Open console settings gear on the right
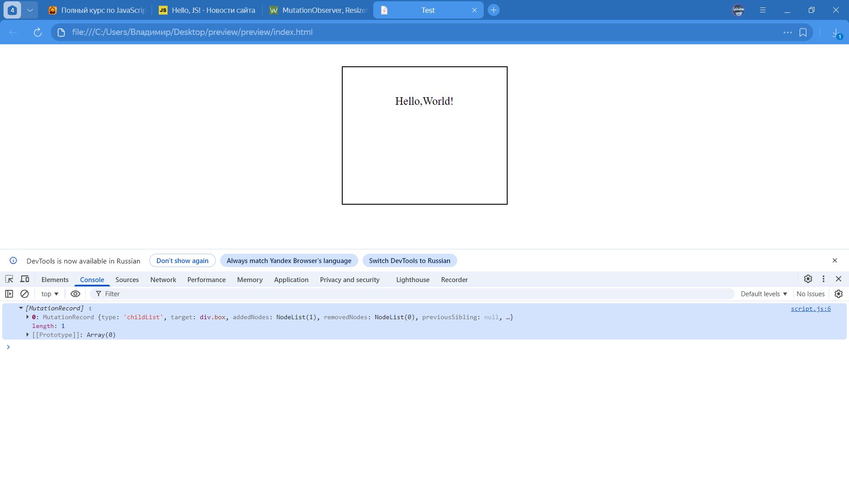Image resolution: width=849 pixels, height=504 pixels. pyautogui.click(x=838, y=294)
